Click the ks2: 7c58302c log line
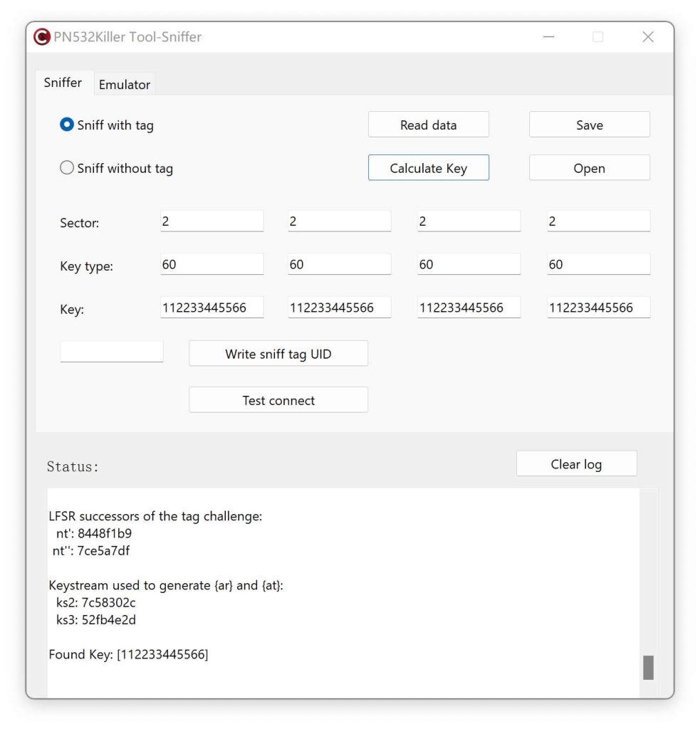Image resolution: width=700 pixels, height=729 pixels. point(96,602)
